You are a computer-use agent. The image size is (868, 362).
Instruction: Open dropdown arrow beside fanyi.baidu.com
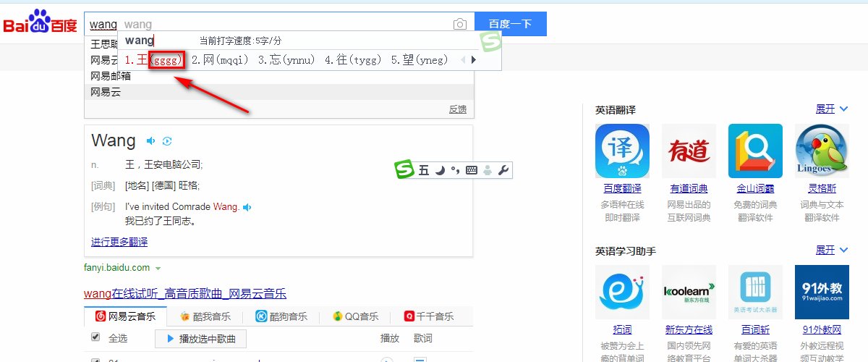click(158, 269)
